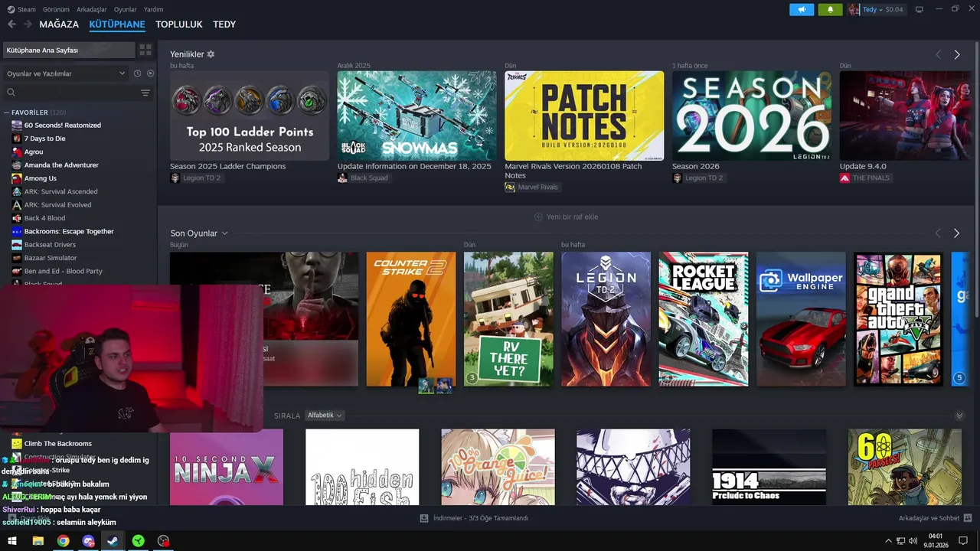Open Windows Start button
Screen dimensions: 980x551
coord(12,541)
